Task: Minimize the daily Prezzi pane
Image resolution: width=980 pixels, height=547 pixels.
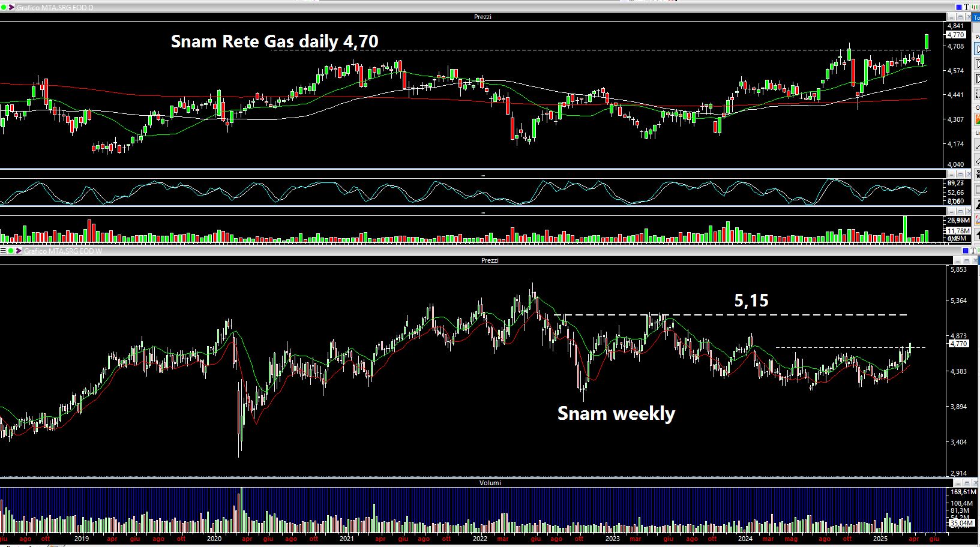Action: coord(951,17)
